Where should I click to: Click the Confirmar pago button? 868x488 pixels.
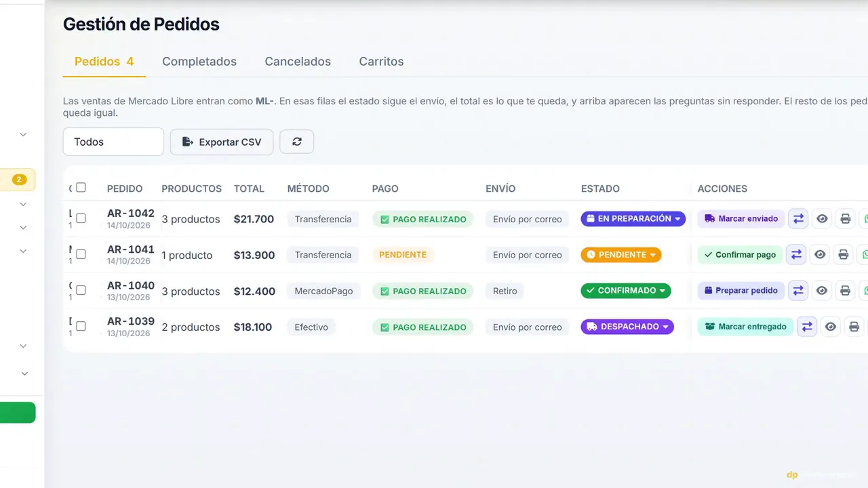(x=740, y=255)
